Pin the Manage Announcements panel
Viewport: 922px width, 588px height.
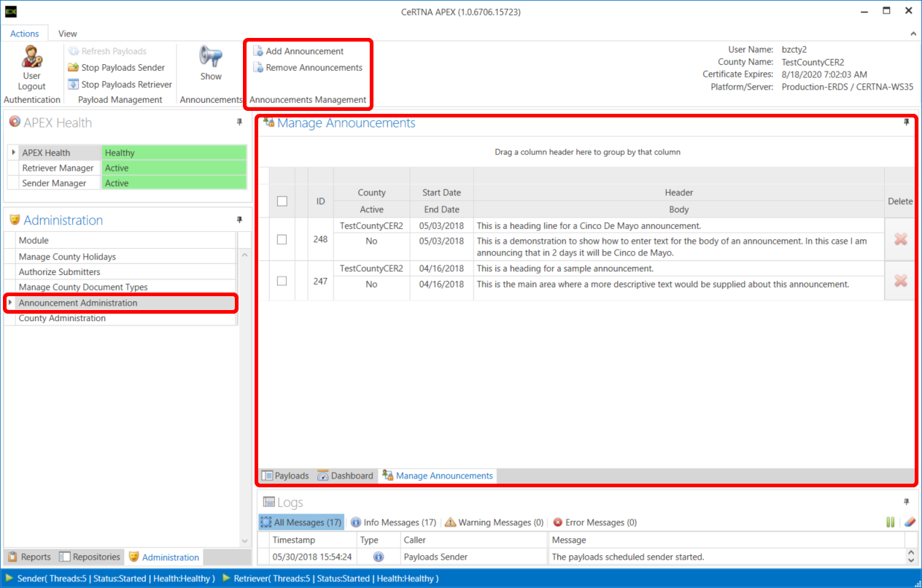907,123
